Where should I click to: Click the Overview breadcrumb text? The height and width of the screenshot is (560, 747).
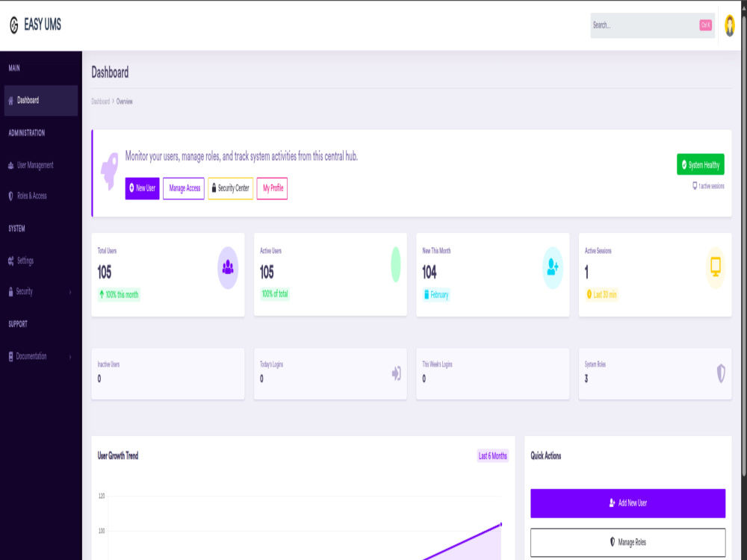(x=124, y=102)
